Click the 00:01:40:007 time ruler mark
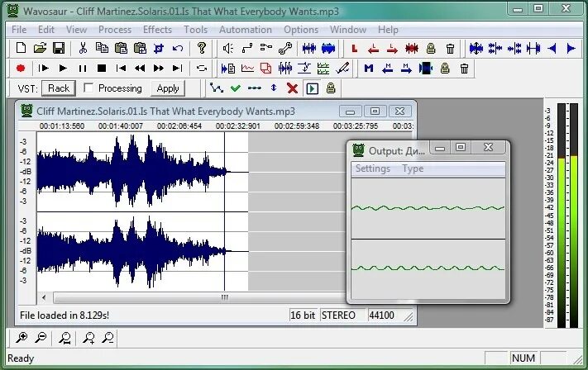This screenshot has width=588, height=370. pos(121,126)
